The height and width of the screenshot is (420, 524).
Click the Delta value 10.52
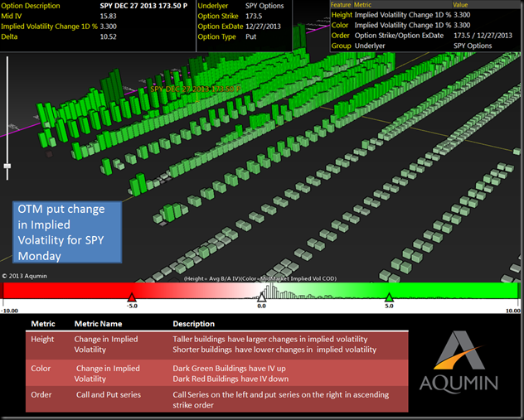(109, 36)
